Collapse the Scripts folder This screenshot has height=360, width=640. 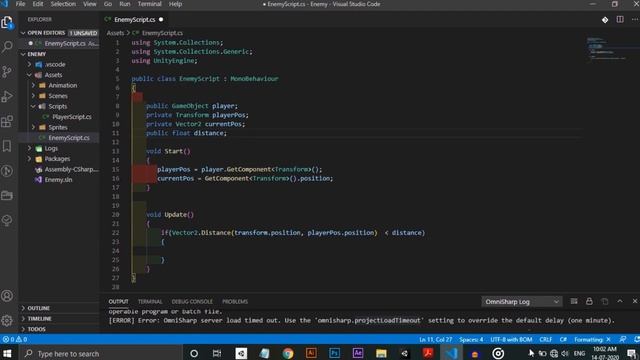pos(33,106)
